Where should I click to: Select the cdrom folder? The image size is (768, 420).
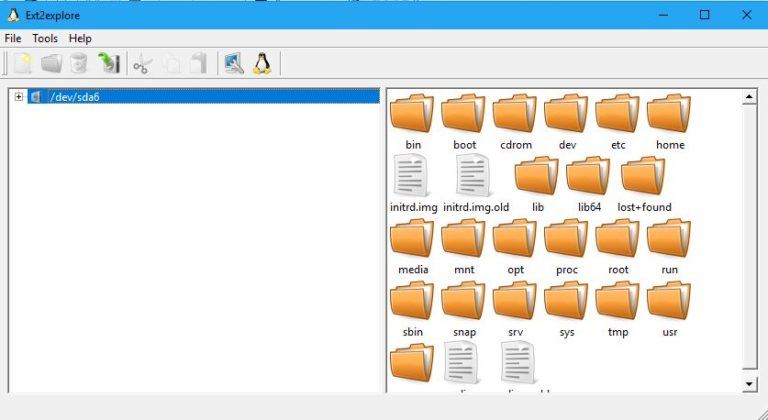pos(515,123)
